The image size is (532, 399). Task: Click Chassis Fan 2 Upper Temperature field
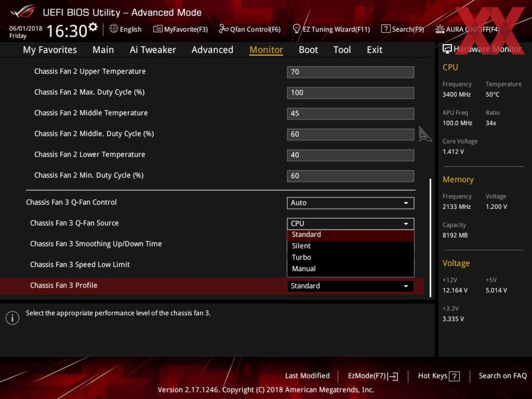point(350,72)
